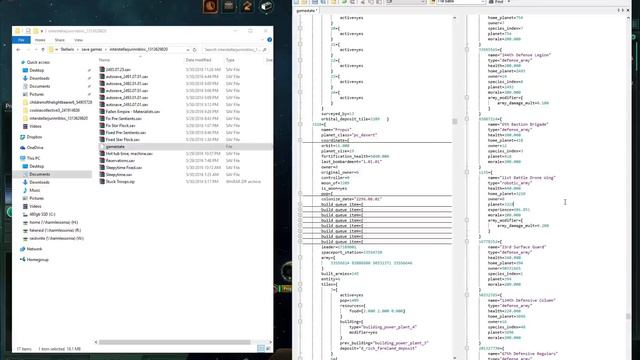This screenshot has width=640, height=360.
Task: Open the Home ribbon tab in Explorer
Action: [40, 40]
